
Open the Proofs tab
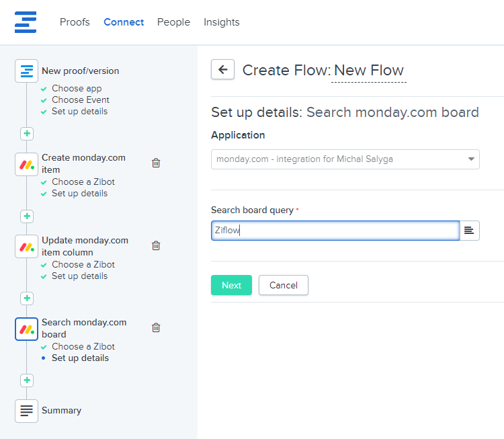75,22
